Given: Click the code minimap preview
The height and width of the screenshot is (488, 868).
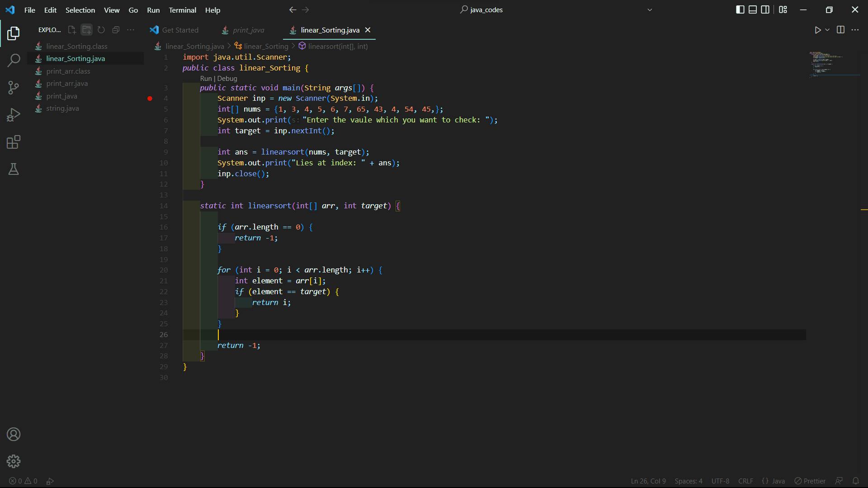Looking at the screenshot, I should point(833,65).
